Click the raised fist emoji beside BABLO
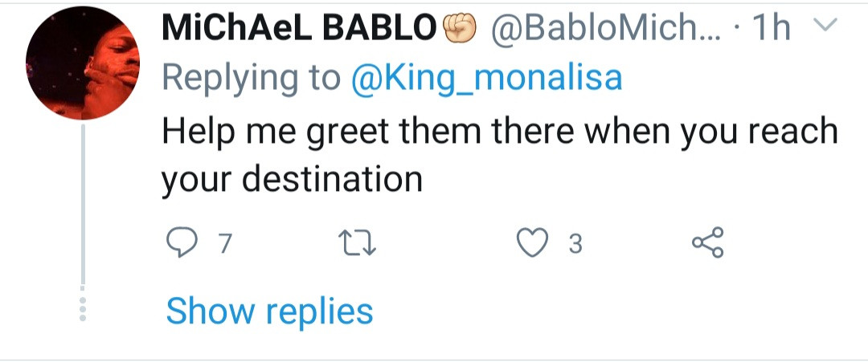This screenshot has height=362, width=868. pos(460,28)
